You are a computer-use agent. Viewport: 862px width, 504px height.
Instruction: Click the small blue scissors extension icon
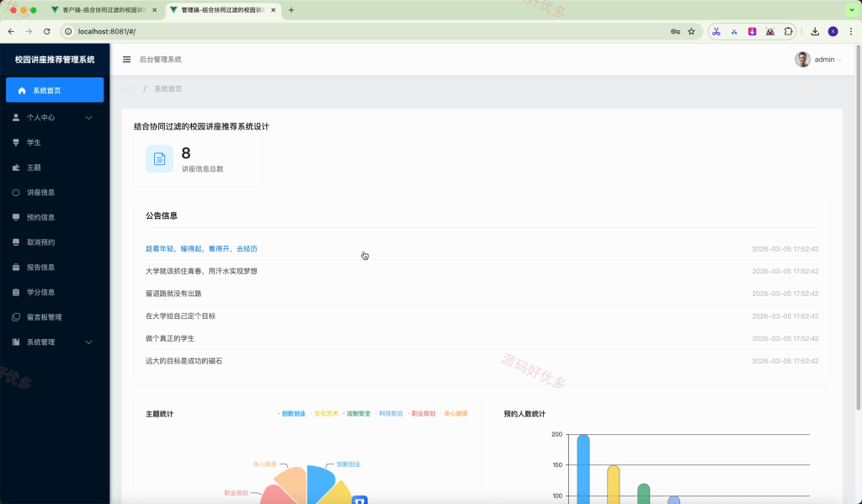(x=734, y=32)
